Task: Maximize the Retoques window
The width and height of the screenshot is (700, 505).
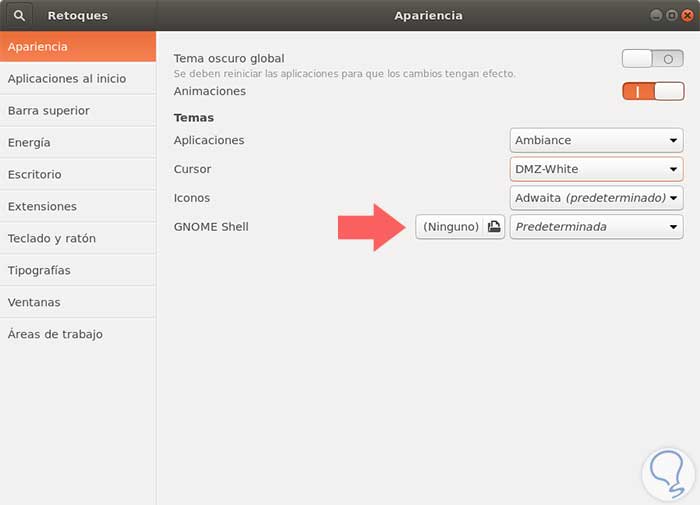Action: (671, 15)
